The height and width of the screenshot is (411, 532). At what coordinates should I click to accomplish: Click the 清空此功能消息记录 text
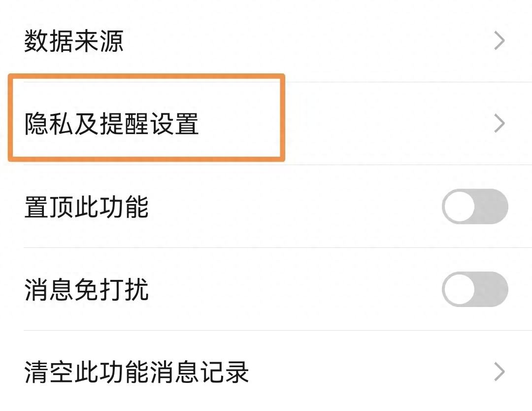tap(136, 373)
